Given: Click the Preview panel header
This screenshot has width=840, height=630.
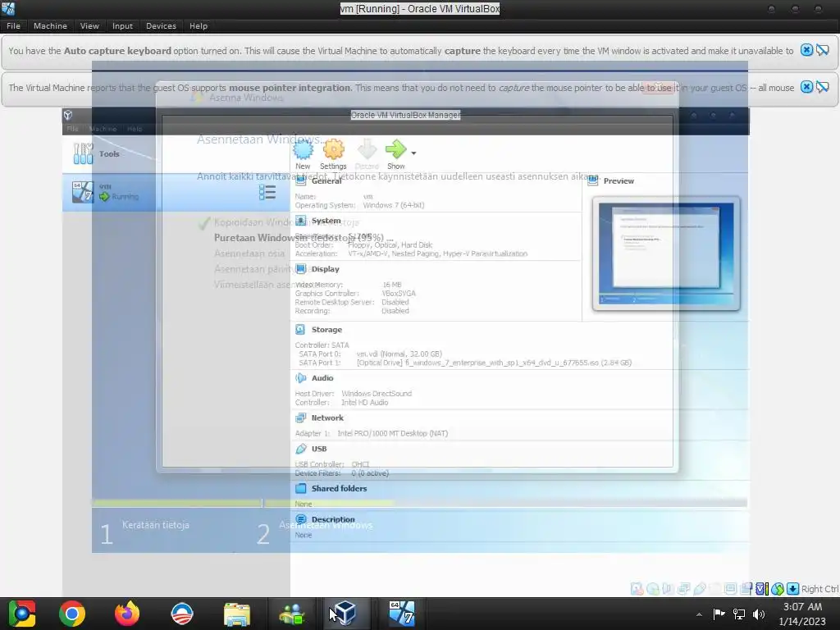Looking at the screenshot, I should [x=619, y=181].
